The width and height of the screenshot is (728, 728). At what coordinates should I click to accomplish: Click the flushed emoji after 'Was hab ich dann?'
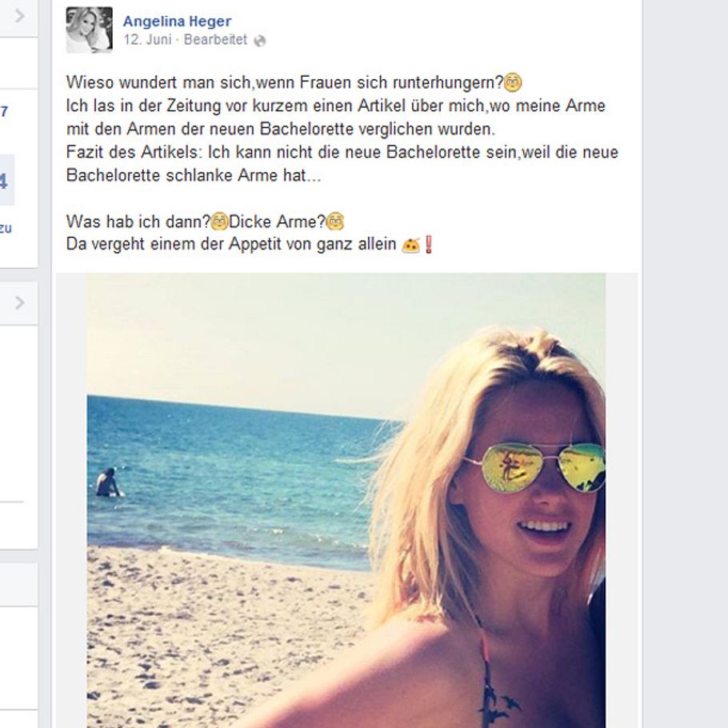tap(220, 222)
